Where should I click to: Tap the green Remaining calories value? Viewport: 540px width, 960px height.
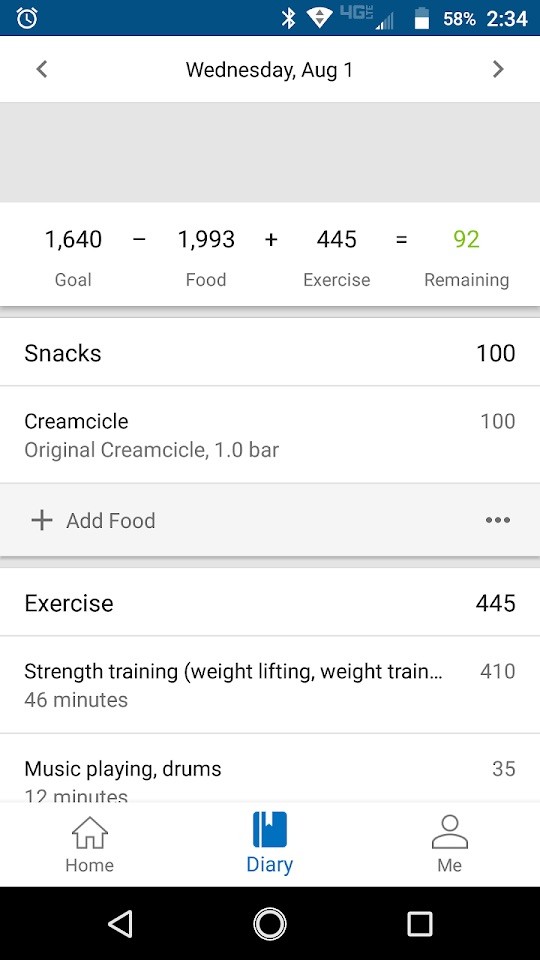tap(467, 239)
